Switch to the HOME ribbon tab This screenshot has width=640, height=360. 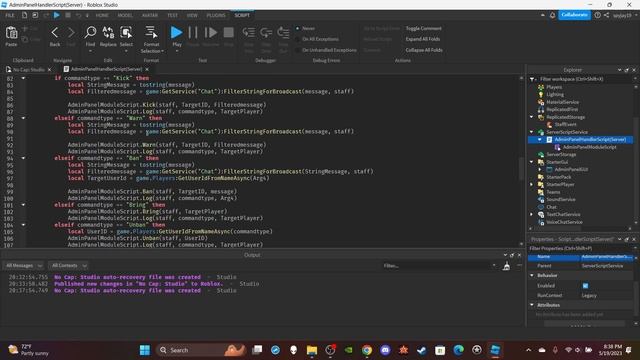102,15
